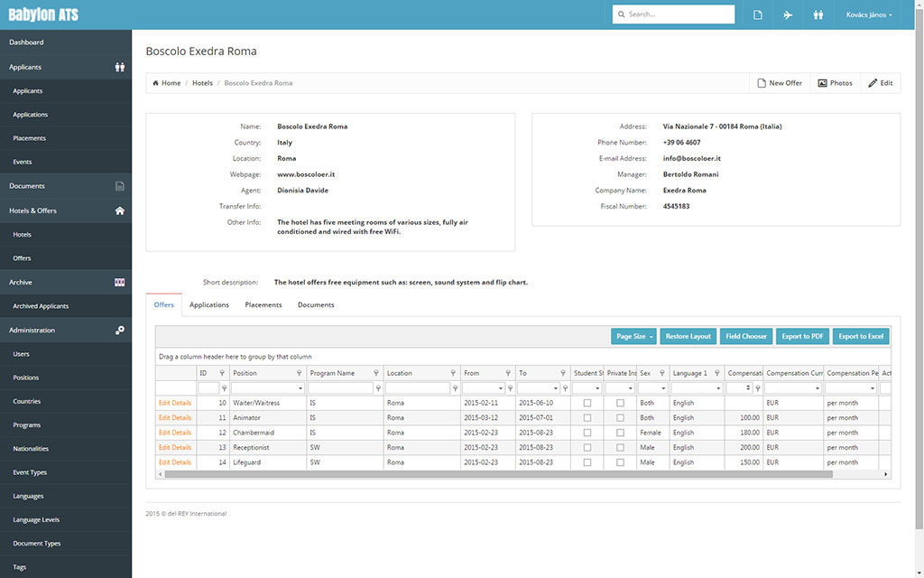Click the filter icon in the Sex column header
This screenshot has width=924, height=578.
coord(661,373)
